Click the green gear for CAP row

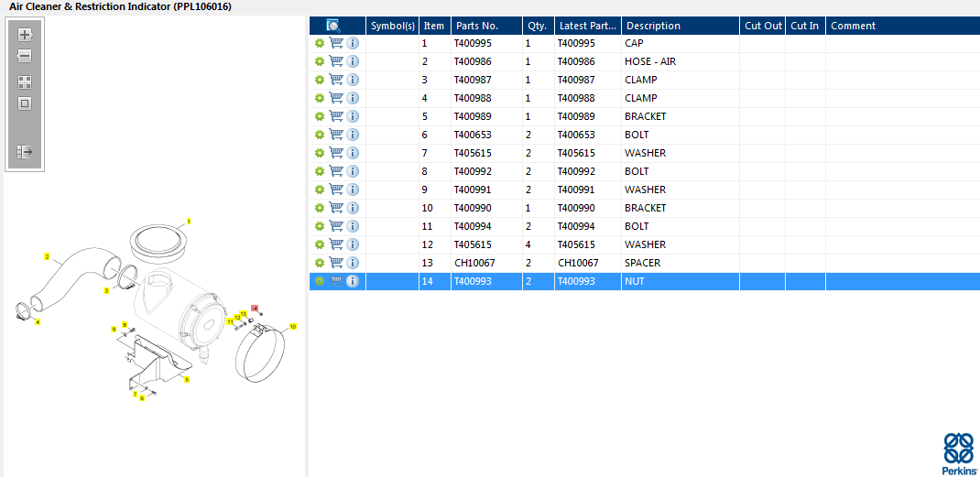coord(320,44)
